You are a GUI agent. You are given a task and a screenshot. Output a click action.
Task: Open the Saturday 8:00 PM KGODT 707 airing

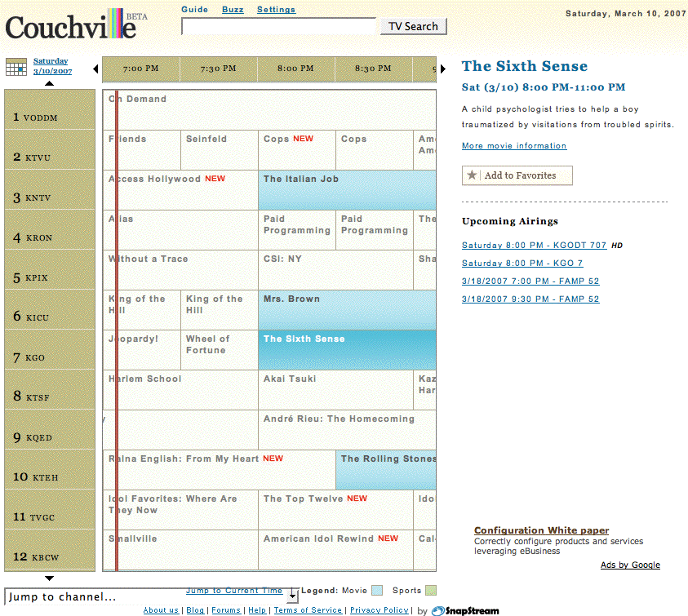pos(534,246)
